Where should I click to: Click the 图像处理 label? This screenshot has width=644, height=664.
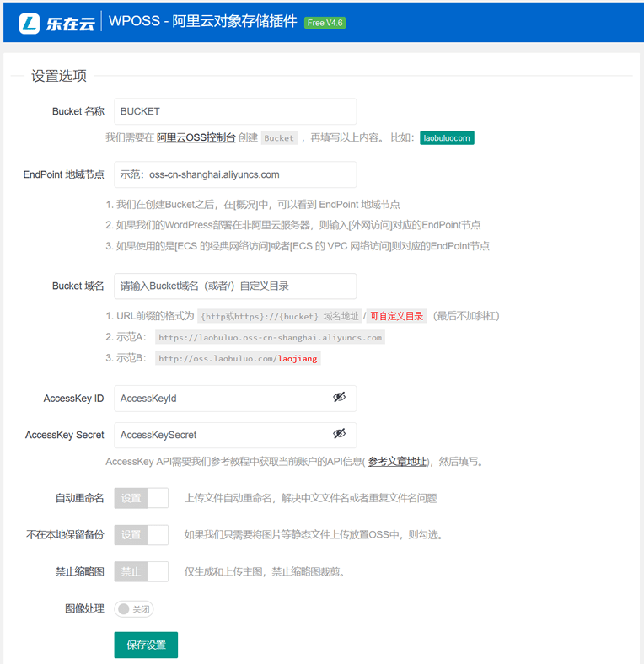point(84,608)
